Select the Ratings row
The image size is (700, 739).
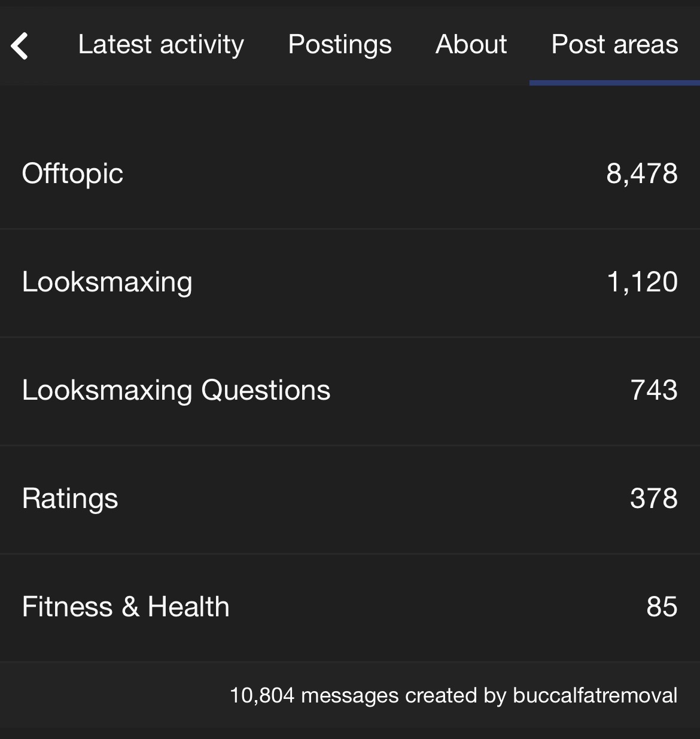350,499
